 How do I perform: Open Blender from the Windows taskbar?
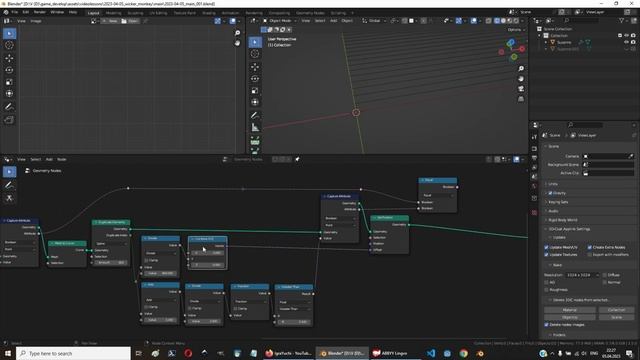342,353
